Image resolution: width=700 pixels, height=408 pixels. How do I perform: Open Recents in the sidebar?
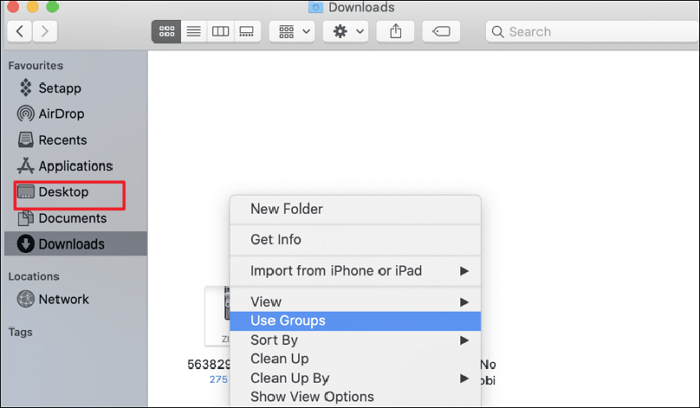pos(62,140)
